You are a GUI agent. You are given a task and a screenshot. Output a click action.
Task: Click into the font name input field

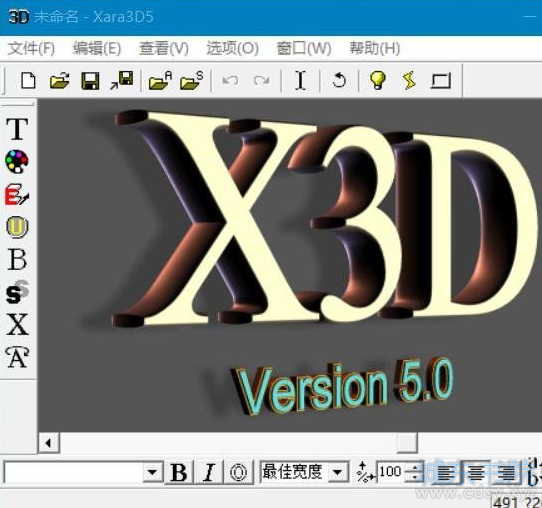[74, 472]
